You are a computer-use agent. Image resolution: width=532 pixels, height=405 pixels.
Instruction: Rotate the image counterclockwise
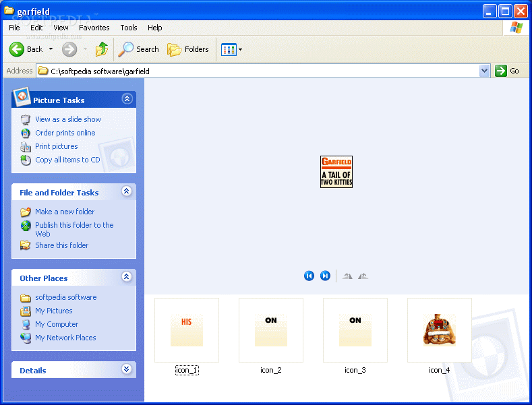(x=363, y=276)
